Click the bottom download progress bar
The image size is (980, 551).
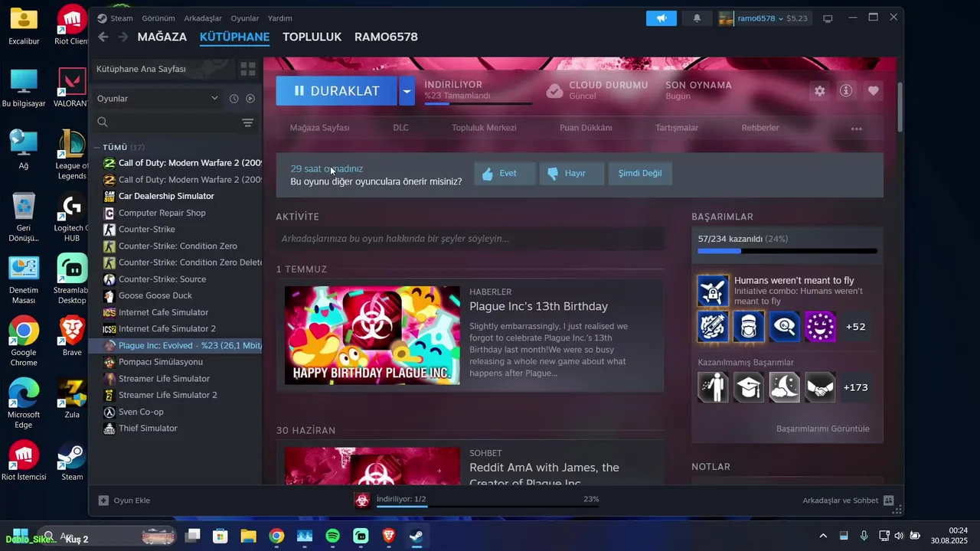pos(488,506)
